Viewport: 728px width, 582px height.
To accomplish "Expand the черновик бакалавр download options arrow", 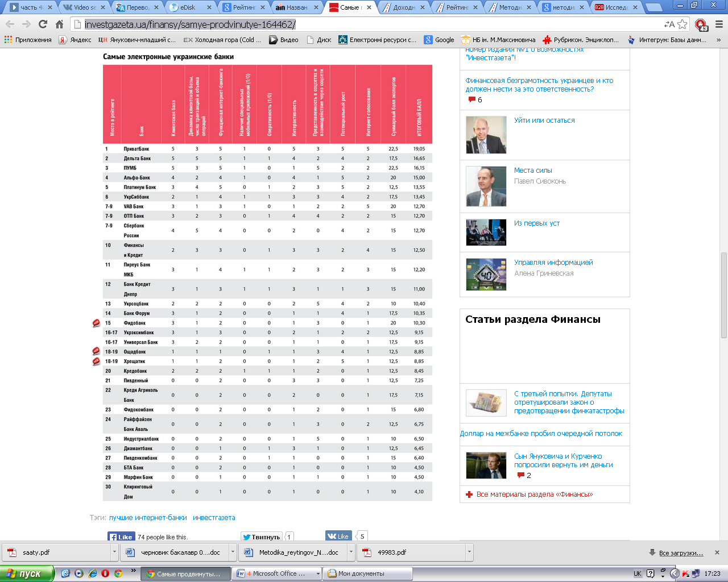I will pyautogui.click(x=233, y=552).
